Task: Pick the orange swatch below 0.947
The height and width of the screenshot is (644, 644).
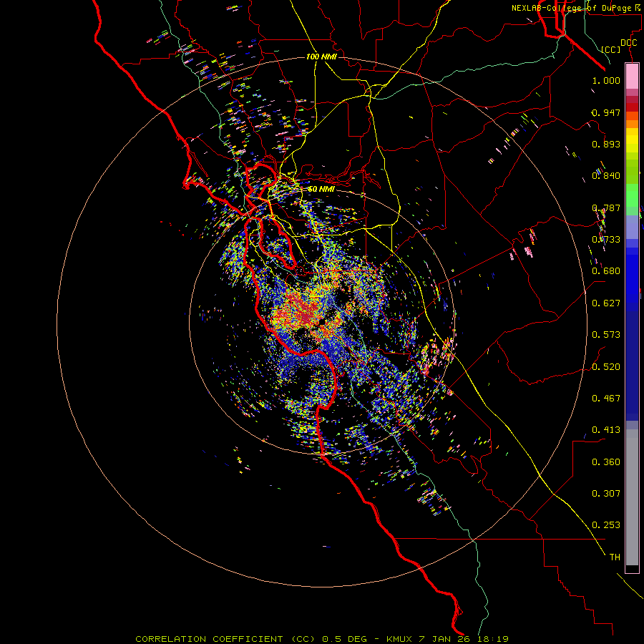Action: (x=632, y=116)
